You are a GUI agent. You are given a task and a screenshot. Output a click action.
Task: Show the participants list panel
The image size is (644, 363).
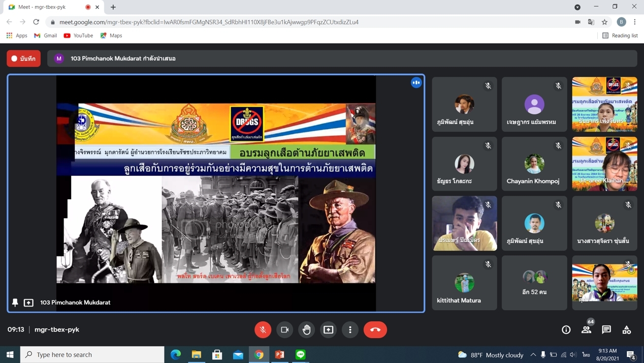pos(586,329)
